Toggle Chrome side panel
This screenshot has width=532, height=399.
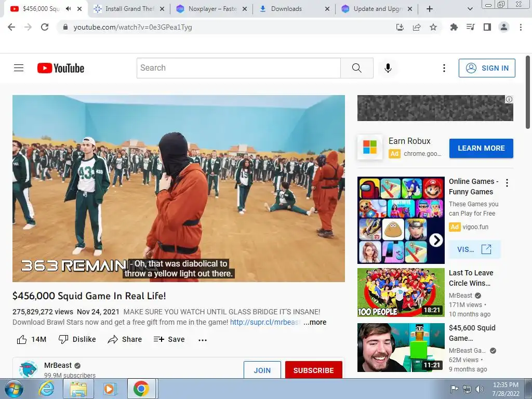(x=487, y=27)
